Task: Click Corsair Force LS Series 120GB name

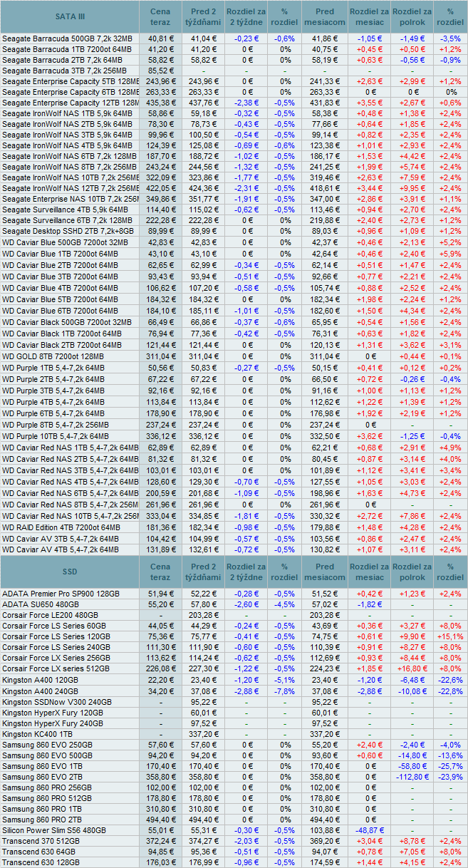Action: point(56,636)
